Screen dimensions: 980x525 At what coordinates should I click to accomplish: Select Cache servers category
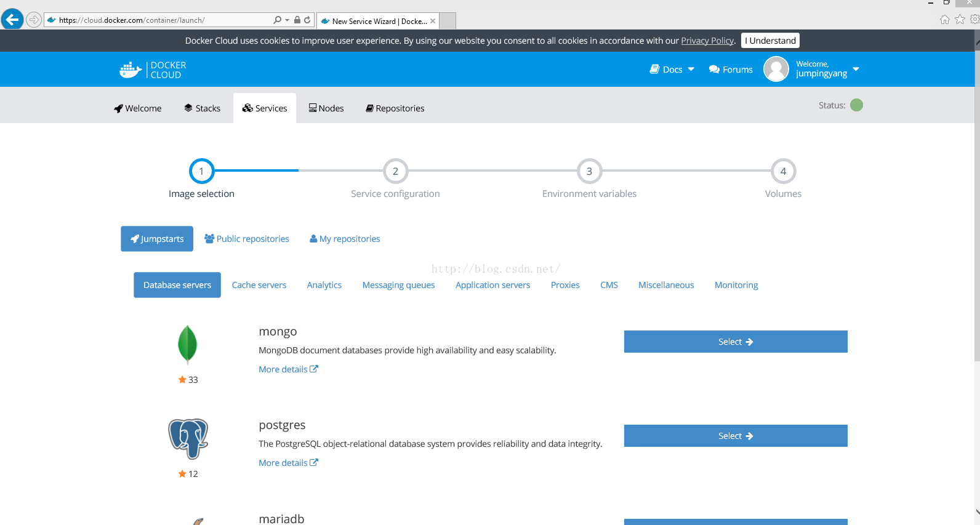[x=259, y=285]
